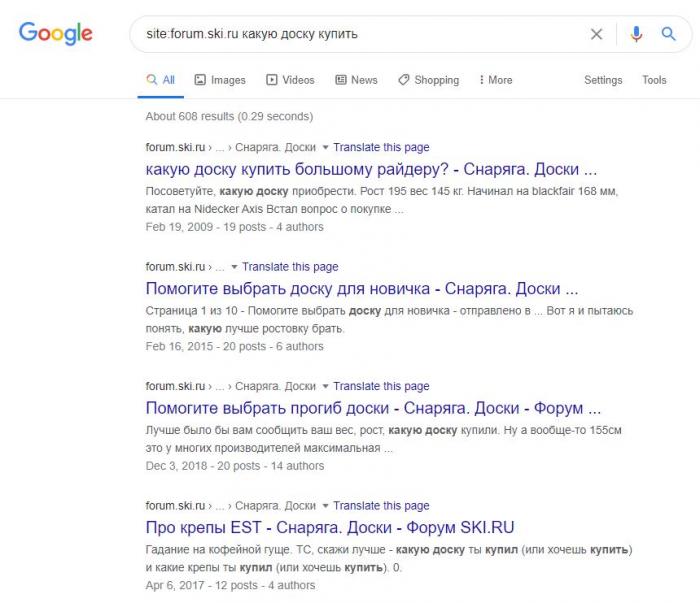Click the 'About 608 results' count text
700x603 pixels.
coord(229,116)
